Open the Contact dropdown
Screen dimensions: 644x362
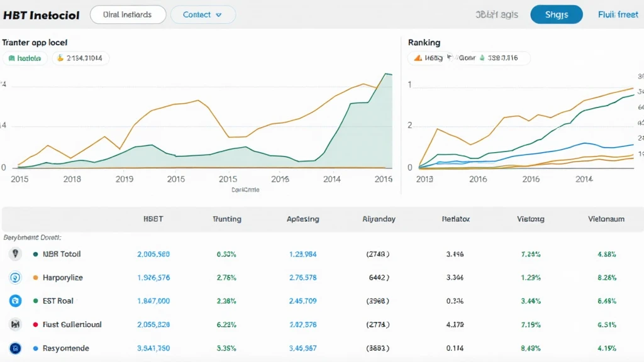203,14
